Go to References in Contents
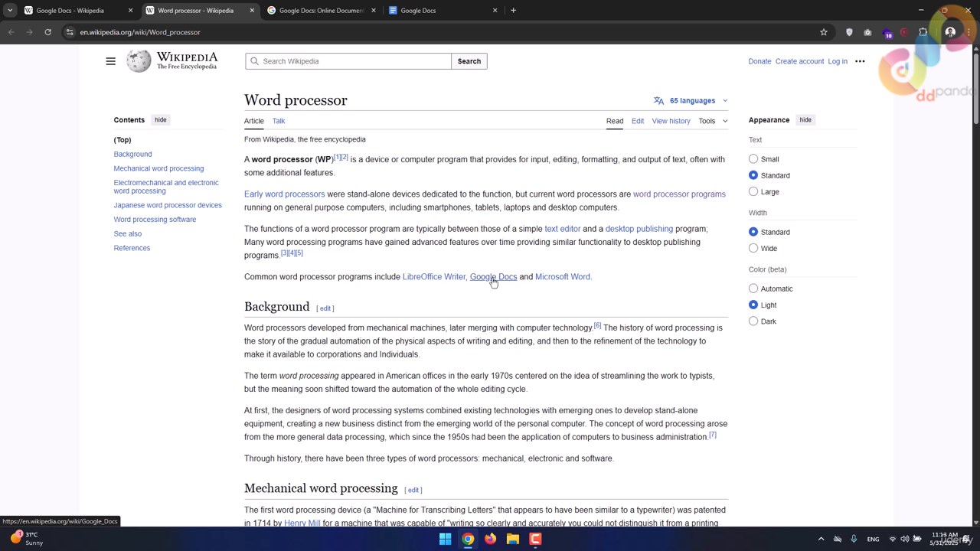 coord(132,248)
